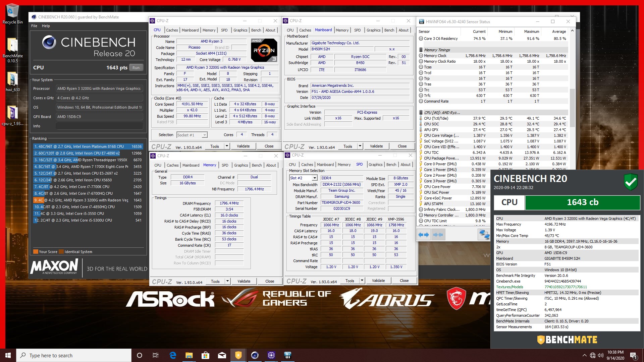This screenshot has width=644, height=362.
Task: Open SPD tab in Memory CPU-Z window
Action: coord(225,165)
